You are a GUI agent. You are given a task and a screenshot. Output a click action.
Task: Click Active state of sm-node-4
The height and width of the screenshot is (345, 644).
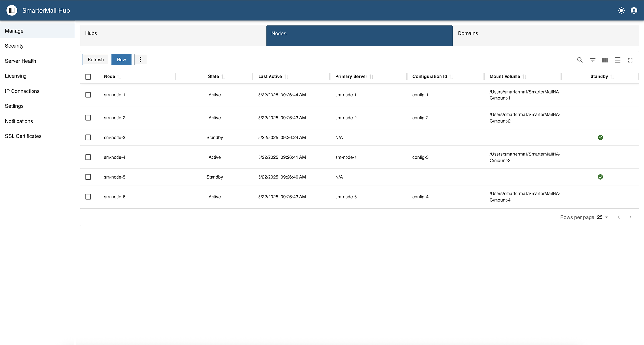214,157
